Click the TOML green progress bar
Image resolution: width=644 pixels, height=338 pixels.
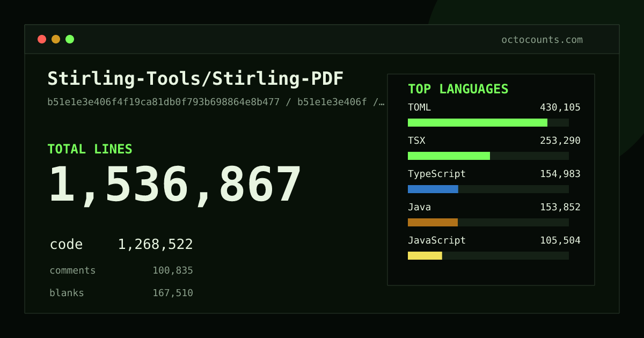(478, 122)
